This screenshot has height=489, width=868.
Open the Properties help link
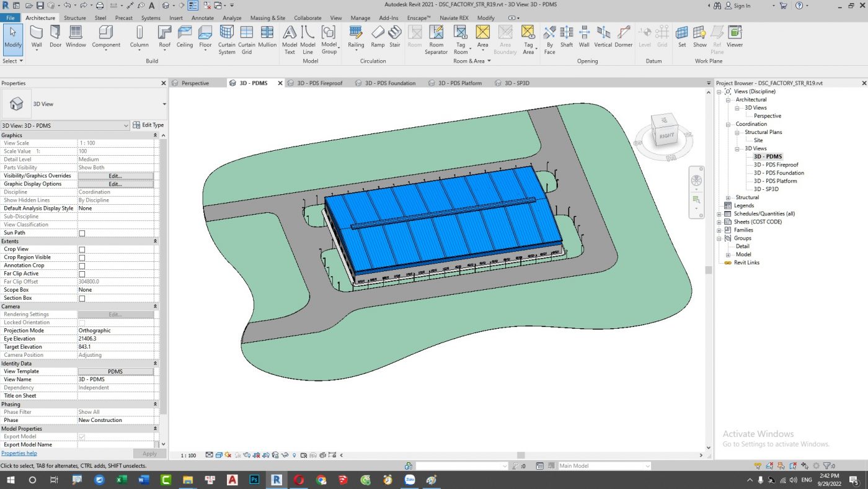(x=19, y=454)
